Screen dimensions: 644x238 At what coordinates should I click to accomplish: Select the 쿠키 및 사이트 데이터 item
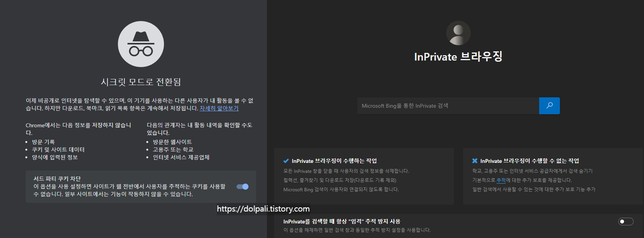58,150
